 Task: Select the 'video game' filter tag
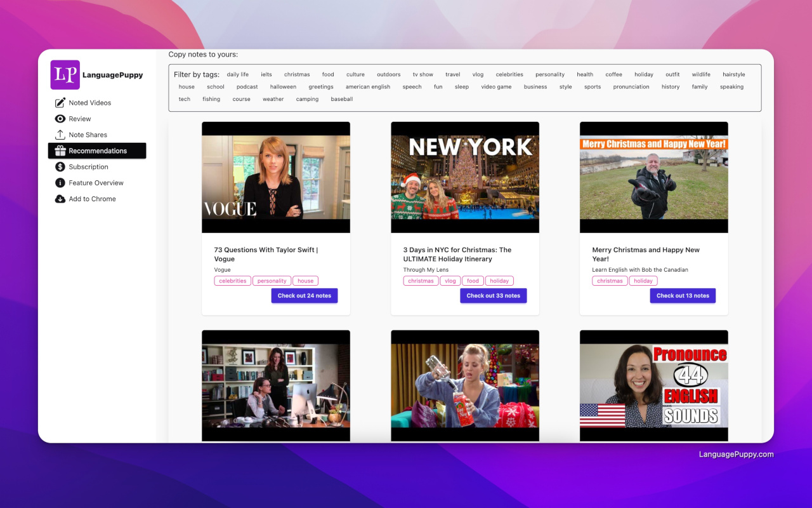point(496,87)
